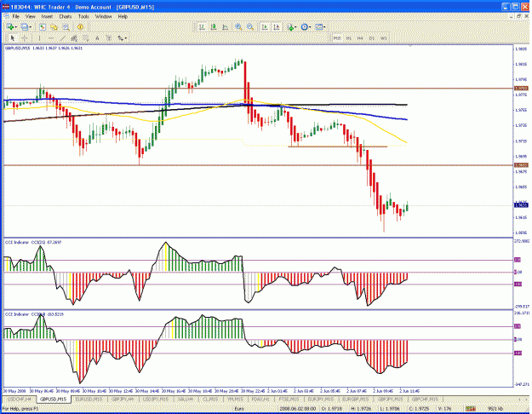Click the connection status bars icon
Screen dimensions: 532x414
[470, 409]
